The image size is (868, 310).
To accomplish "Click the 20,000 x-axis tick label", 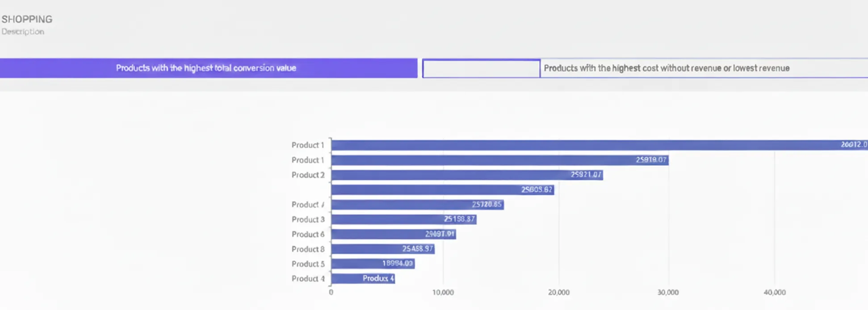I will 558,292.
